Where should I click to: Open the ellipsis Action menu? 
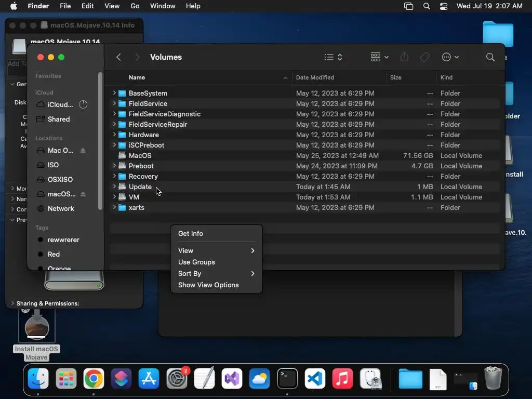click(450, 57)
